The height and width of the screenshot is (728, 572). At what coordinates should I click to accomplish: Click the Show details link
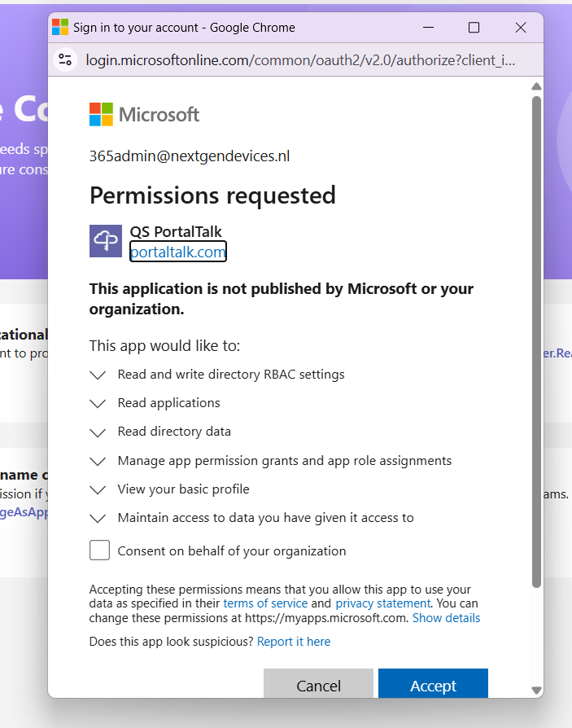446,618
